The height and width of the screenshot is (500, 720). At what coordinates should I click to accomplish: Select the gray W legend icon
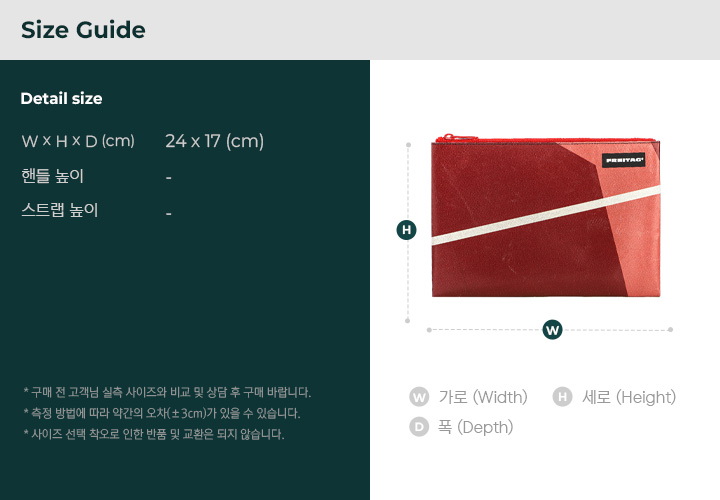419,397
